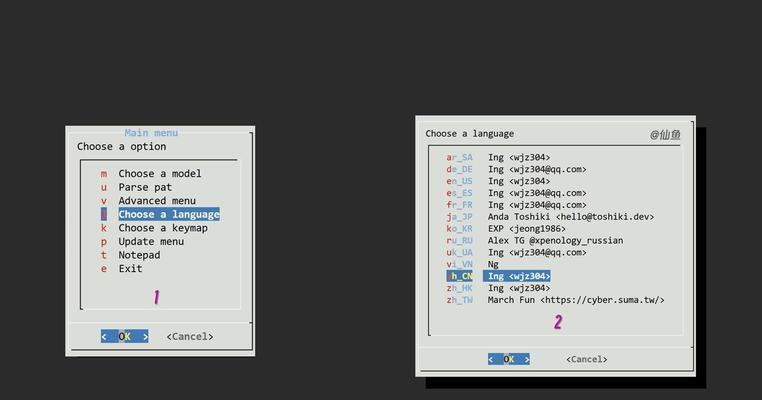The height and width of the screenshot is (400, 762).
Task: Select the fr_FR language row
Action: [x=516, y=205]
